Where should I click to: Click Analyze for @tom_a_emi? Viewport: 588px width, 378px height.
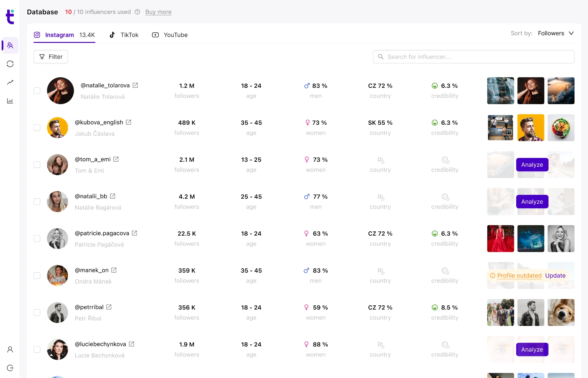(x=532, y=165)
